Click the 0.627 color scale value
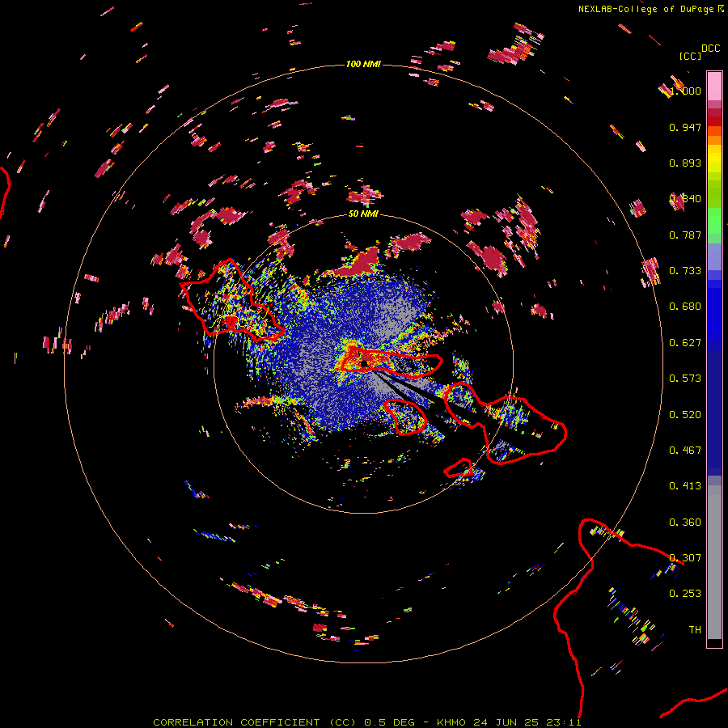Image resolution: width=728 pixels, height=728 pixels. (685, 343)
